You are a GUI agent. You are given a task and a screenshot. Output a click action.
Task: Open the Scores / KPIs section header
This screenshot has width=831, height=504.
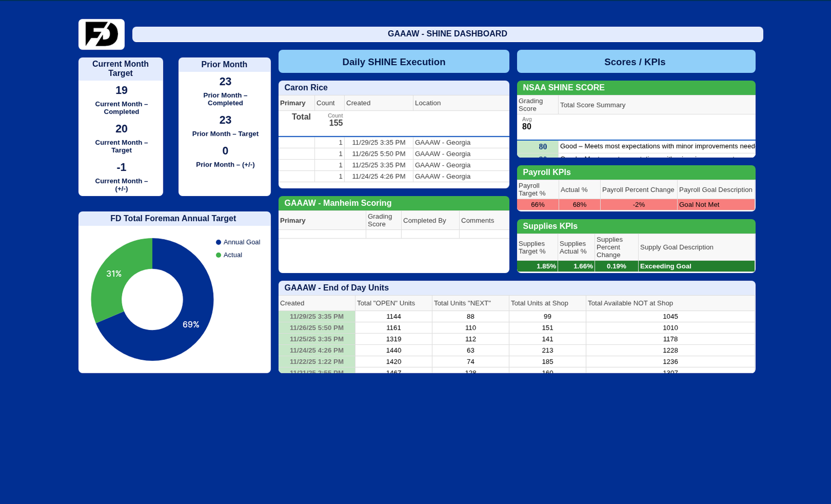635,62
